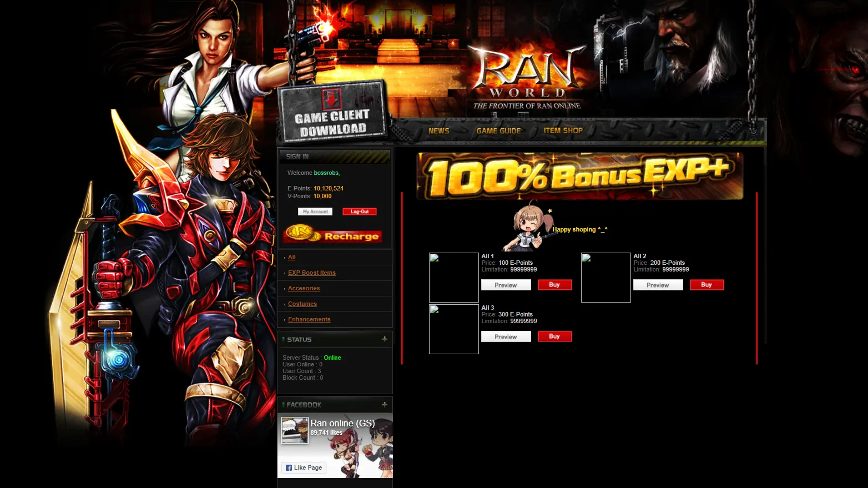Select the Costumes category link
Screen dimensions: 868x488
coord(302,304)
